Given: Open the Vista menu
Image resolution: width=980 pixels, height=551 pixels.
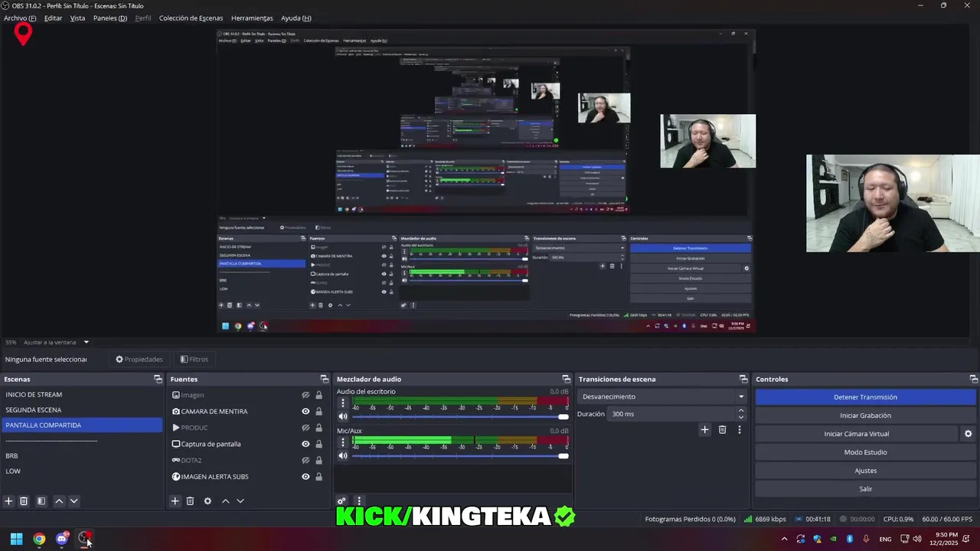Looking at the screenshot, I should click(x=77, y=18).
